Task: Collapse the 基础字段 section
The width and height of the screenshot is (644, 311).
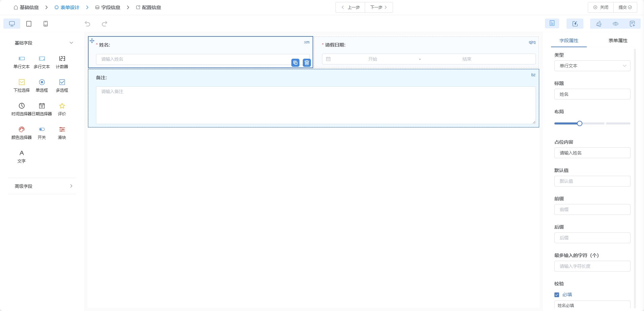Action: 43,43
